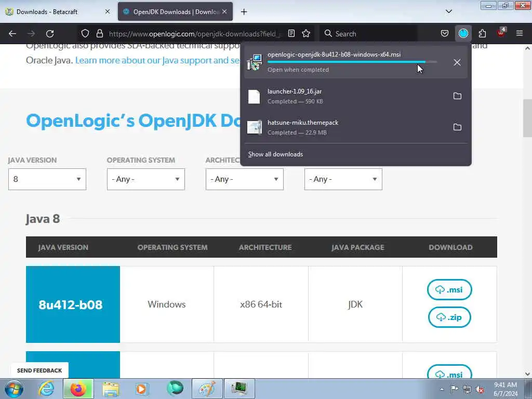Screen dimensions: 532x399
Task: Click the partially visible .msi button in second row
Action: click(x=449, y=372)
